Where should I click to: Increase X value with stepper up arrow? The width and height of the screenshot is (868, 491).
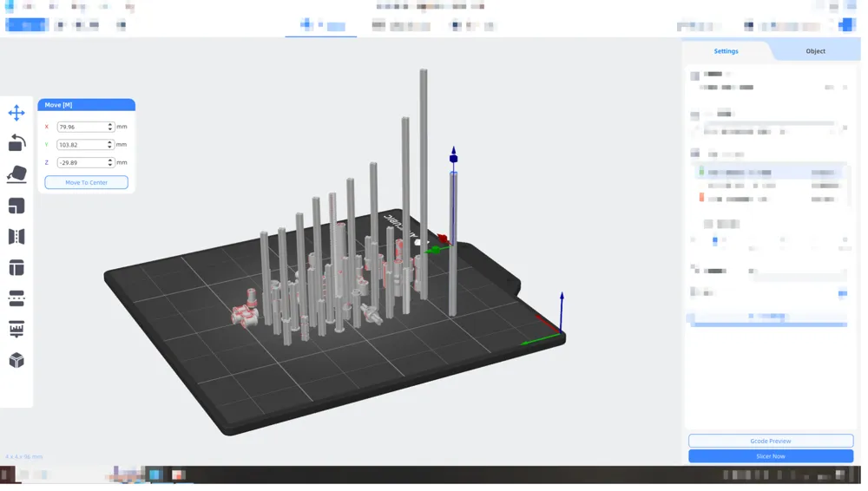pos(111,126)
